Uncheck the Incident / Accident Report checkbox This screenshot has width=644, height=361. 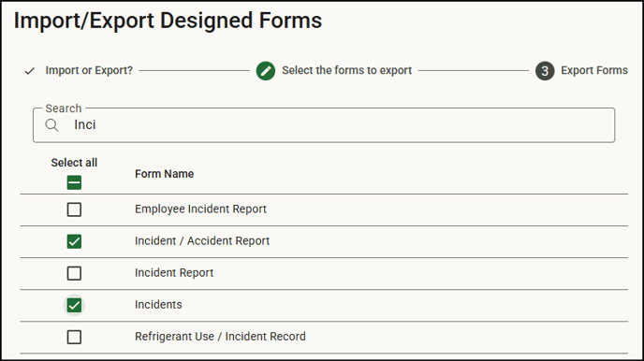74,241
